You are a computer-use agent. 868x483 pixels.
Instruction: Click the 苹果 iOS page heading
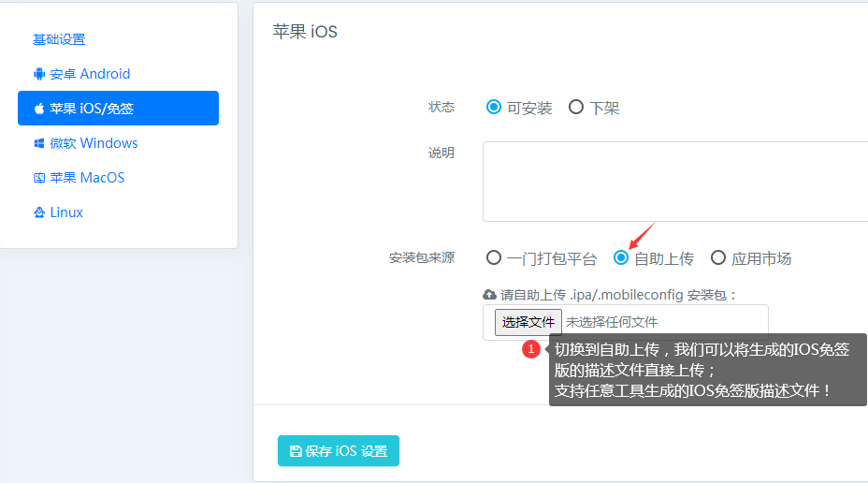305,32
